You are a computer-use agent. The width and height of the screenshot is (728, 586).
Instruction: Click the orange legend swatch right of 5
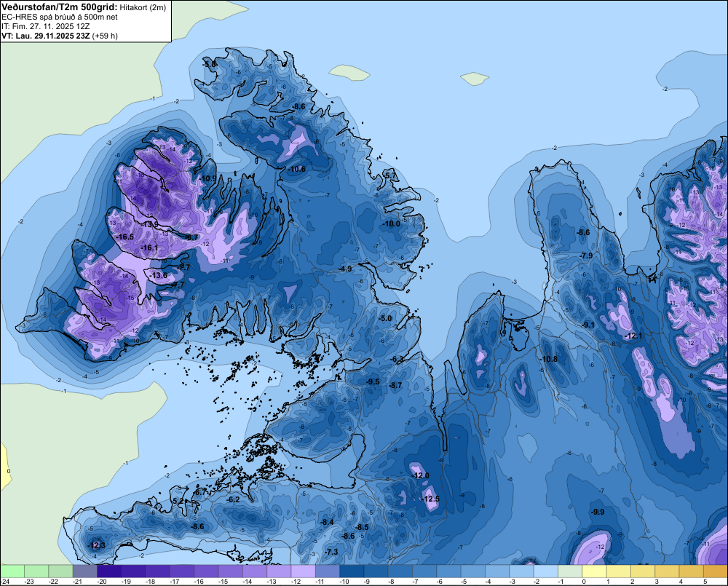coord(716,571)
